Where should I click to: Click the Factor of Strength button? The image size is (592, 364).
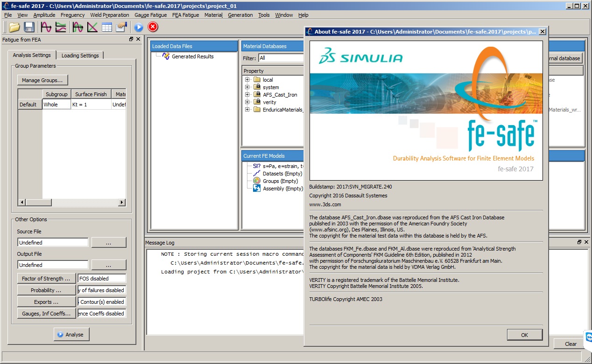click(x=46, y=279)
